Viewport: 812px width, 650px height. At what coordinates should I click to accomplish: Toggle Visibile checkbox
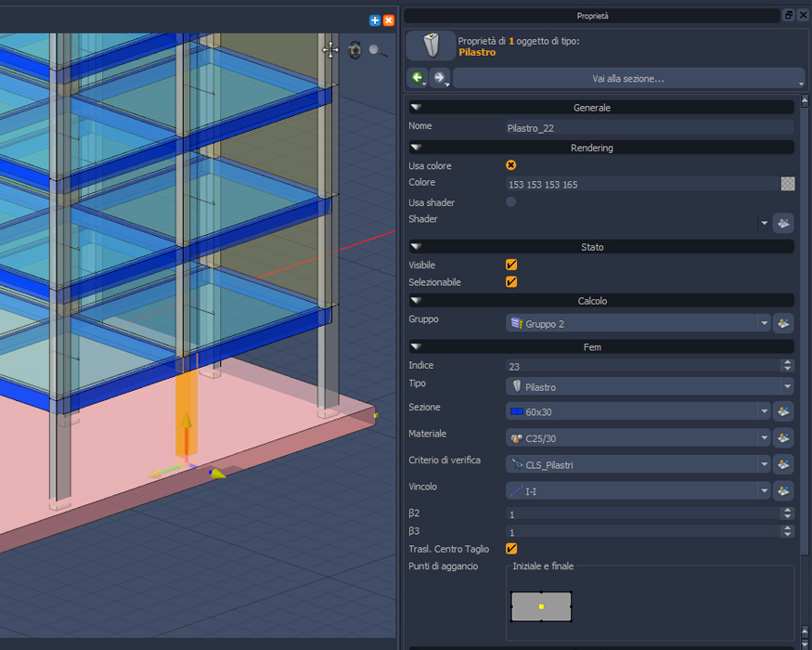click(x=511, y=265)
